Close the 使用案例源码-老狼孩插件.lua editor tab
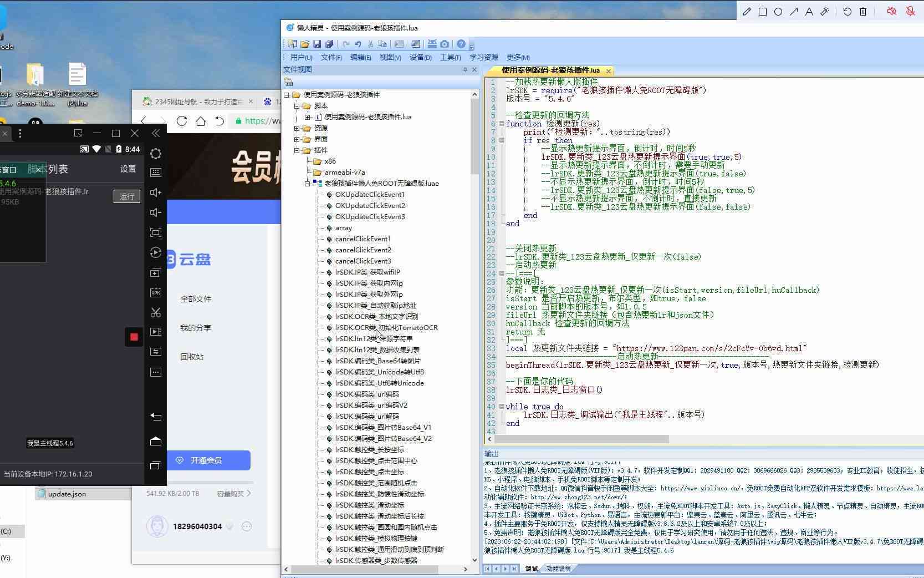 (608, 71)
